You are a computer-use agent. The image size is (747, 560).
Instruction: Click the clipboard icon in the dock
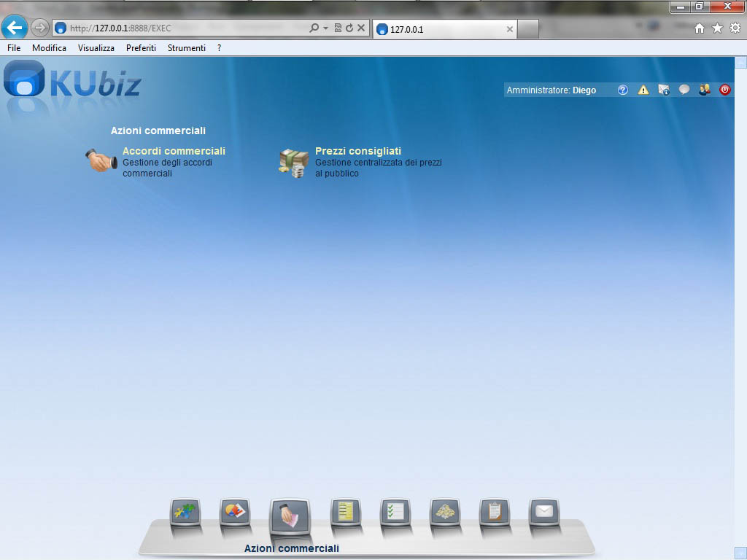(495, 513)
